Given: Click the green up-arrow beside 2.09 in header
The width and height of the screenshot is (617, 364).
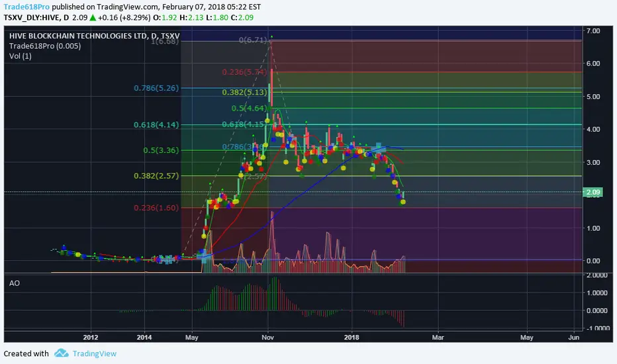Looking at the screenshot, I should click(x=93, y=17).
